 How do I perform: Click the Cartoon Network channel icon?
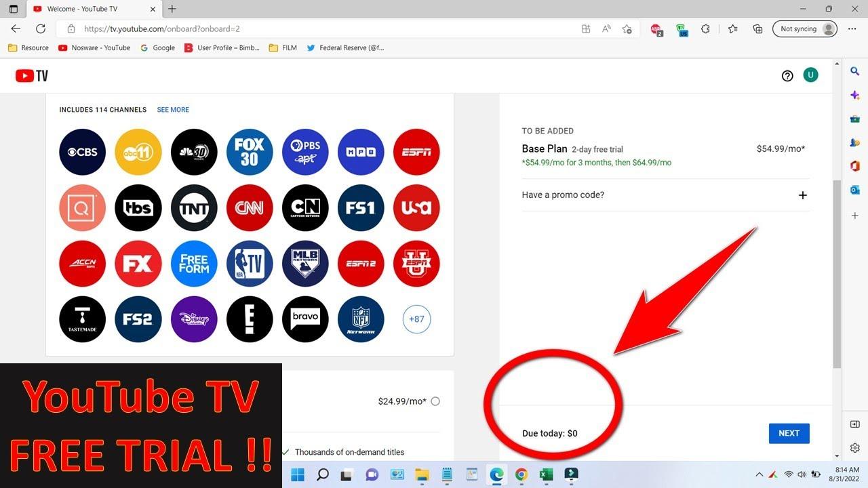point(305,207)
